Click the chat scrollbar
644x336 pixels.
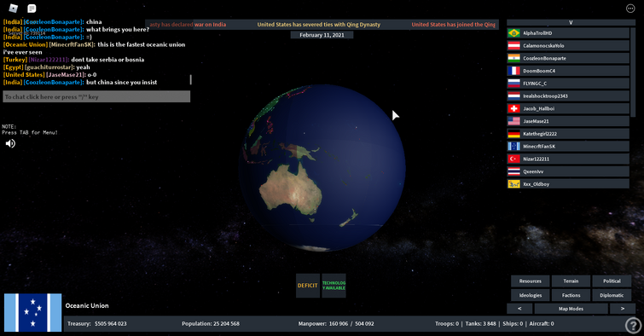190,79
